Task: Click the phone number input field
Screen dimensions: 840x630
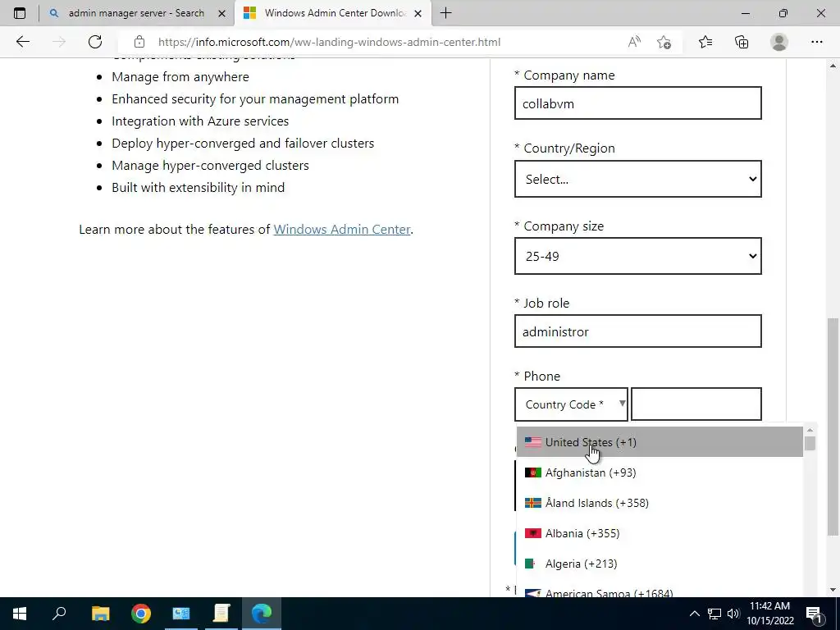Action: coord(696,404)
